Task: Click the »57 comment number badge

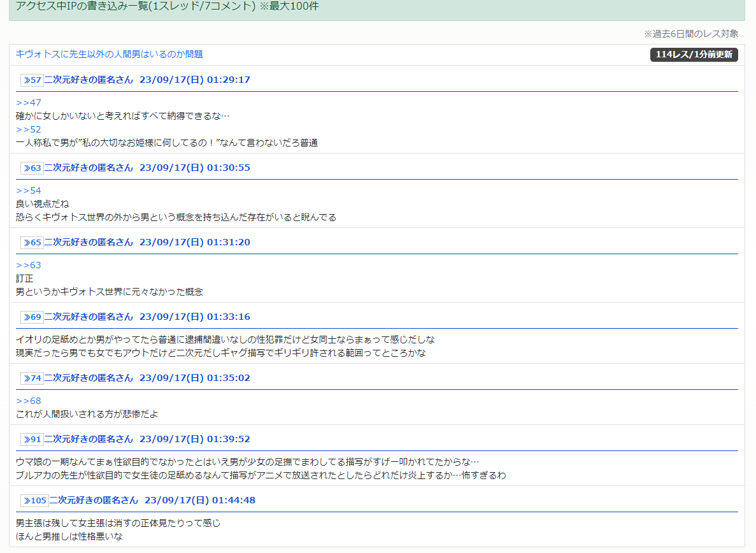Action: [x=32, y=80]
